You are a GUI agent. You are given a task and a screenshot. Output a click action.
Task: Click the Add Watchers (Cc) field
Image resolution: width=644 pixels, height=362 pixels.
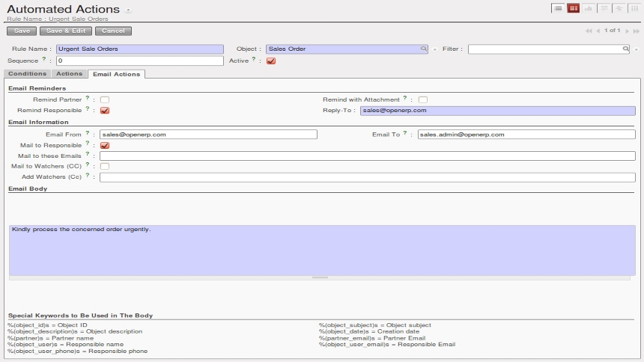pos(368,177)
